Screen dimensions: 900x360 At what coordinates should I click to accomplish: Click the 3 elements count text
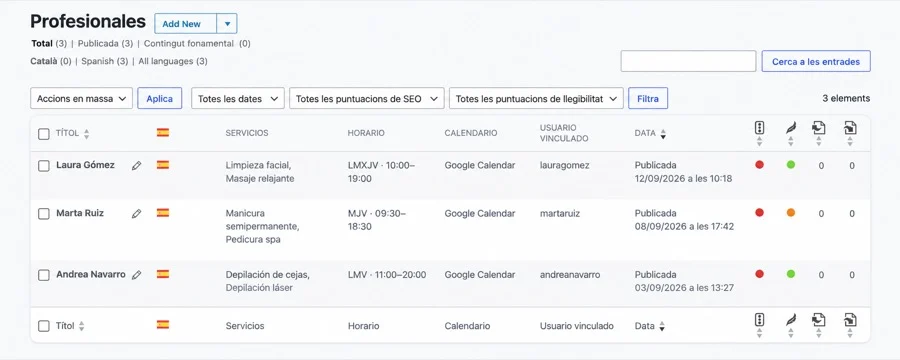[846, 98]
